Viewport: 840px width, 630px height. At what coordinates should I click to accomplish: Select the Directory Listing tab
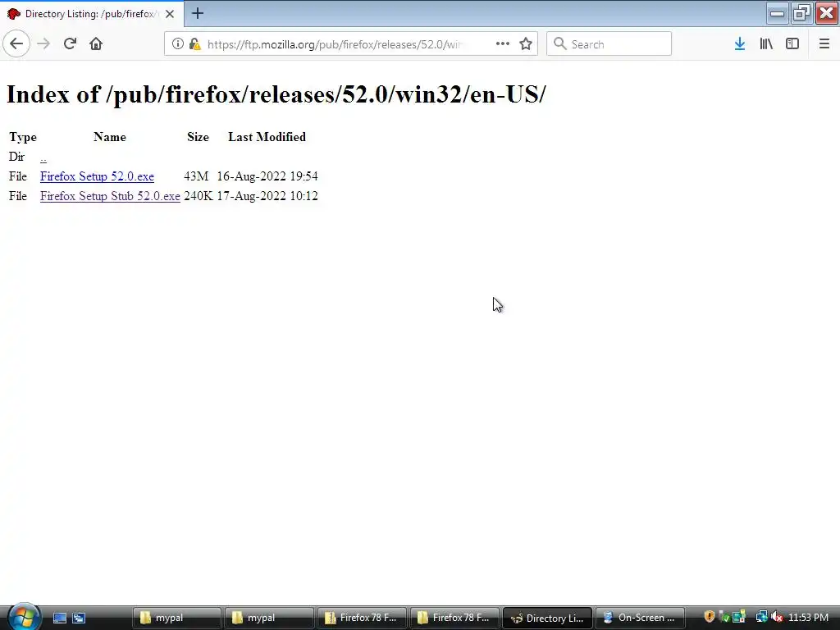pos(92,14)
